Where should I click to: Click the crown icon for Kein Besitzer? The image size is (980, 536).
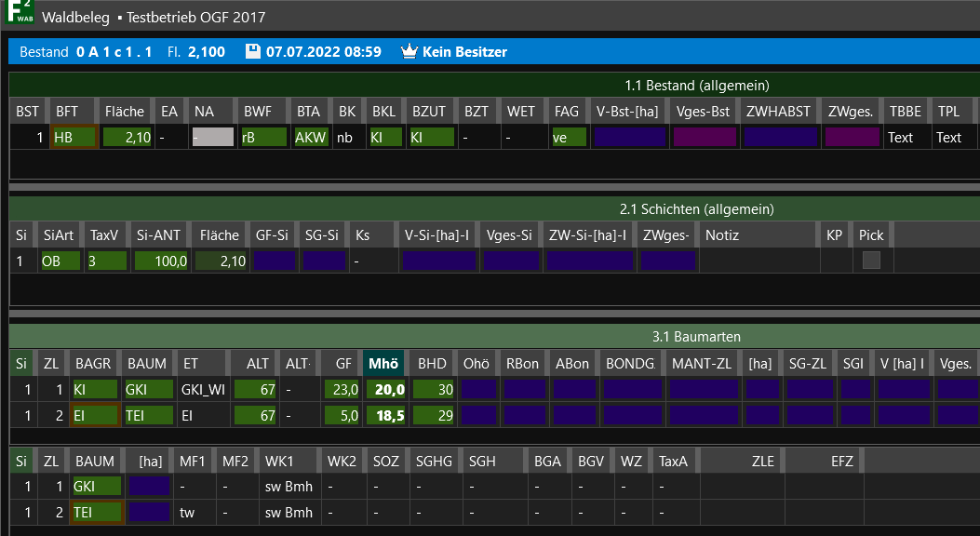409,52
